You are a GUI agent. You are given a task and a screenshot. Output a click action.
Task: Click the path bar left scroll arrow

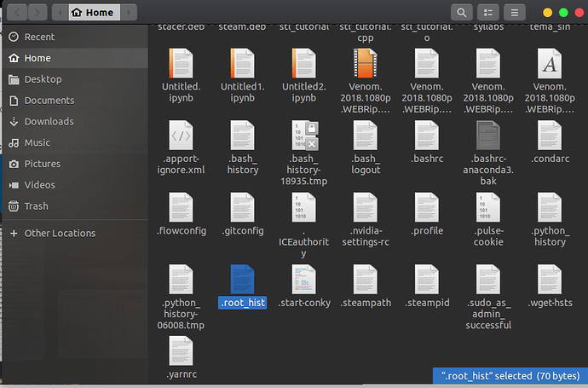(x=58, y=13)
